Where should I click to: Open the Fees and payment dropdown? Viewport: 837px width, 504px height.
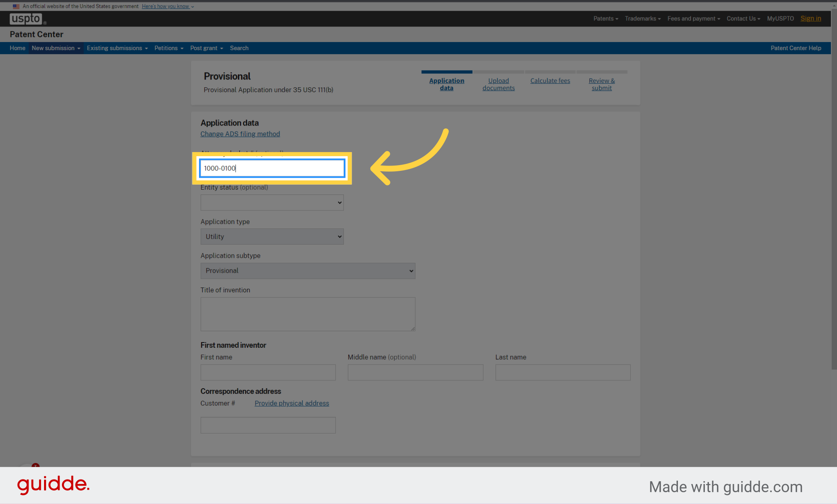693,18
